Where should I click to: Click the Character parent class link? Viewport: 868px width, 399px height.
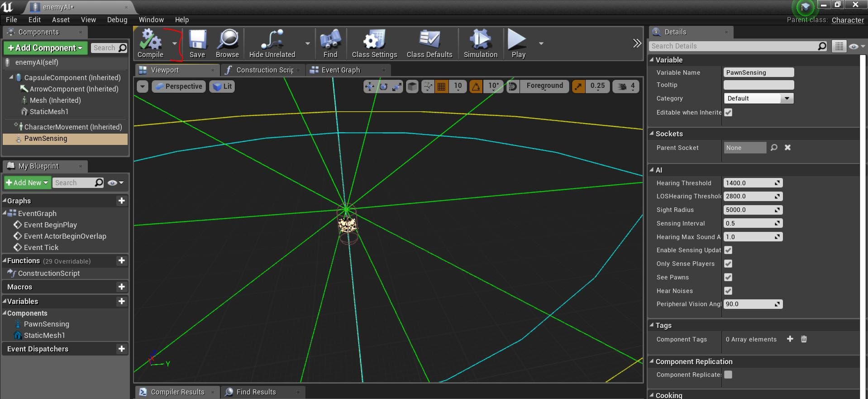point(847,20)
